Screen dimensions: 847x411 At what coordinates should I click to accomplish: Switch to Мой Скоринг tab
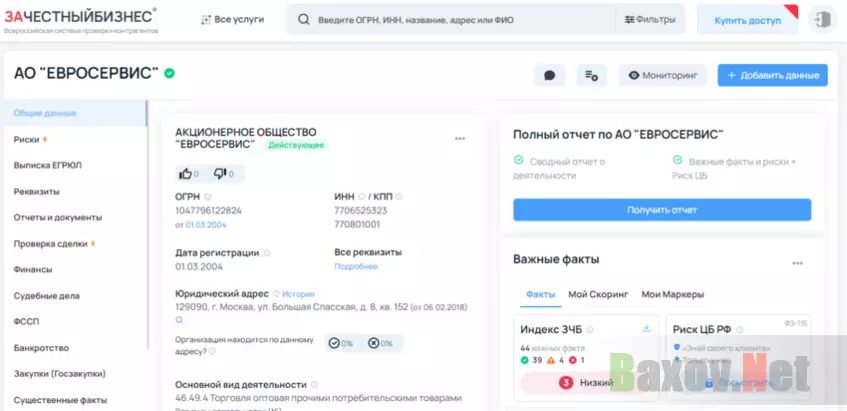[599, 295]
